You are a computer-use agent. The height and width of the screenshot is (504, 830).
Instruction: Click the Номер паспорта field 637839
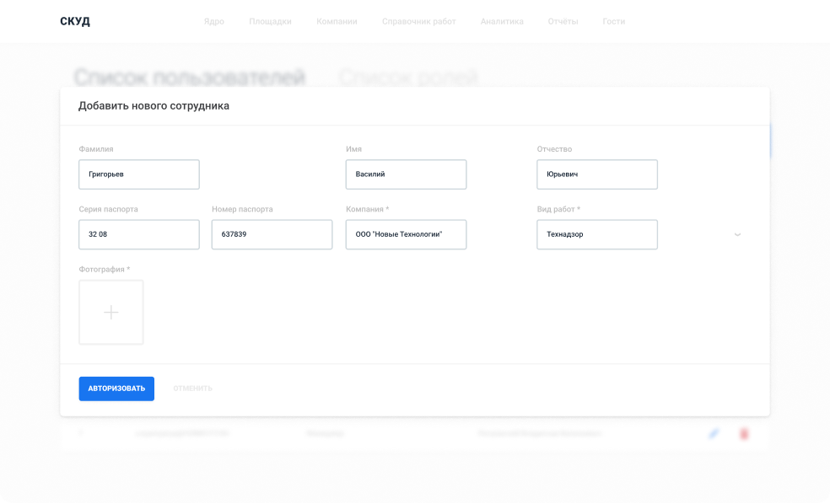pos(272,234)
